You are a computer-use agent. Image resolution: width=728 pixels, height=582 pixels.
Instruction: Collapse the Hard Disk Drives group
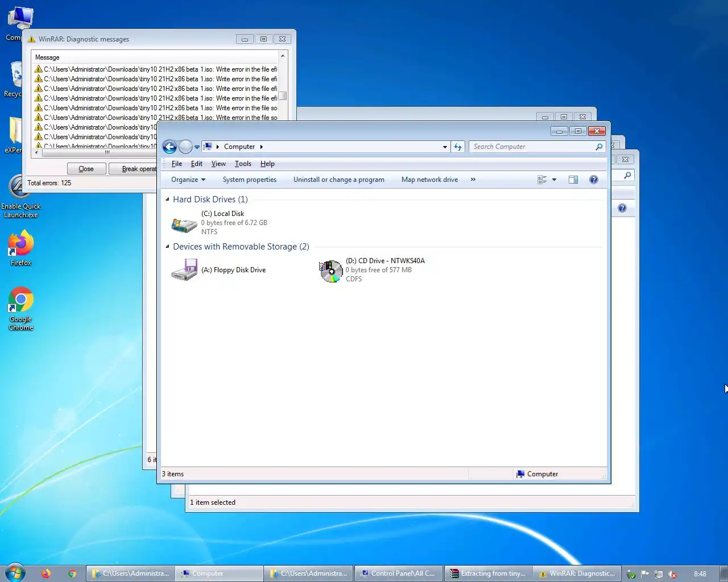coord(167,199)
